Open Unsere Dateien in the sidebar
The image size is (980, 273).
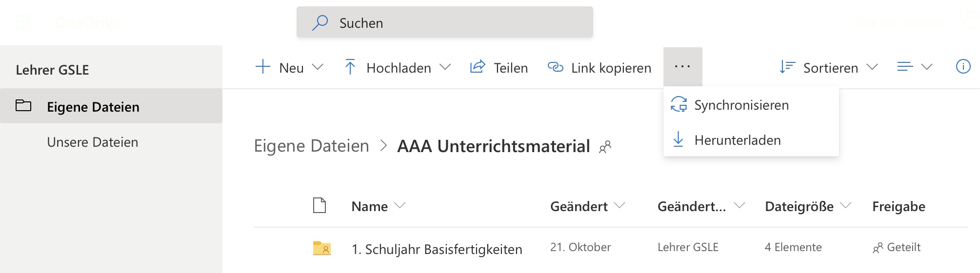pyautogui.click(x=93, y=142)
